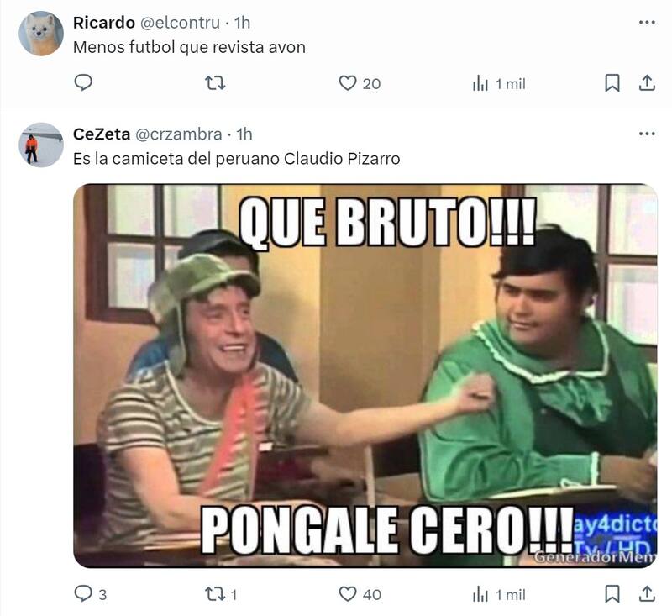Open Ricardo's display name link

point(104,23)
